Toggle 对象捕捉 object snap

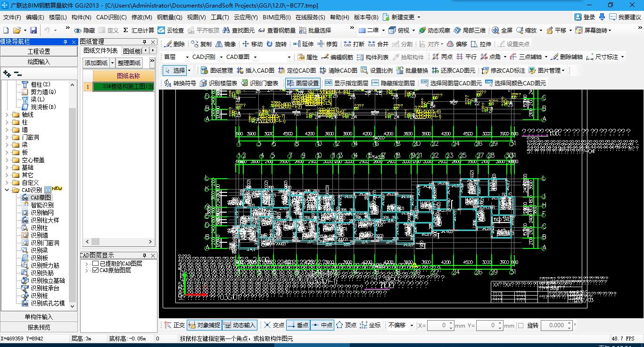click(x=204, y=325)
